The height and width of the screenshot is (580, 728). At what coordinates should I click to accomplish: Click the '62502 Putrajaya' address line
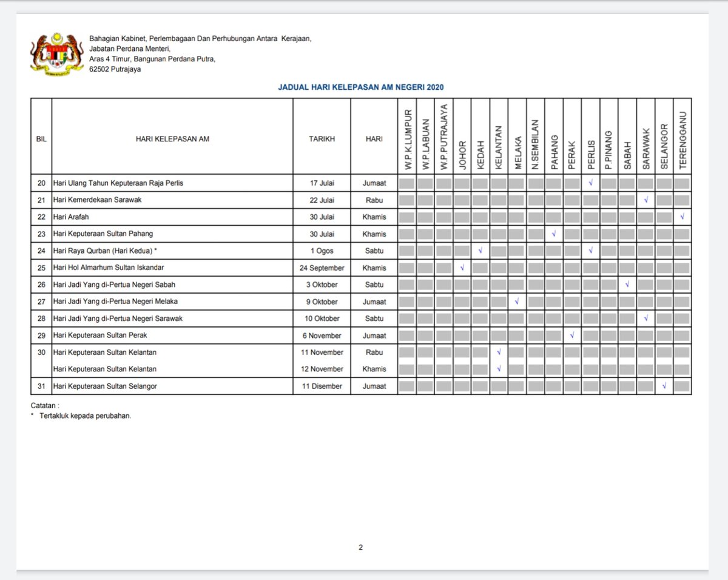115,69
